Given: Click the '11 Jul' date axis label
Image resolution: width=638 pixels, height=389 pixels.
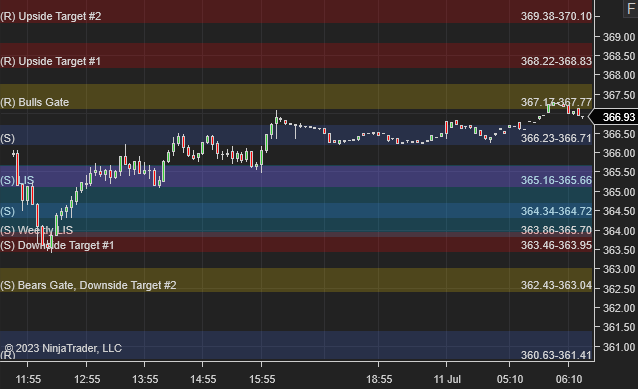Looking at the screenshot, I should [447, 379].
